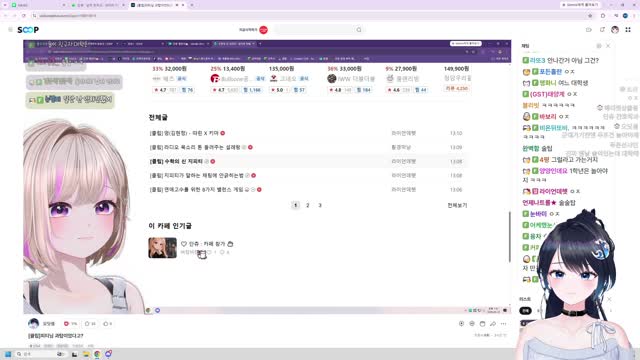Screen dimensions: 640x360
Task: Go to page 2 of the post list
Action: [x=308, y=205]
